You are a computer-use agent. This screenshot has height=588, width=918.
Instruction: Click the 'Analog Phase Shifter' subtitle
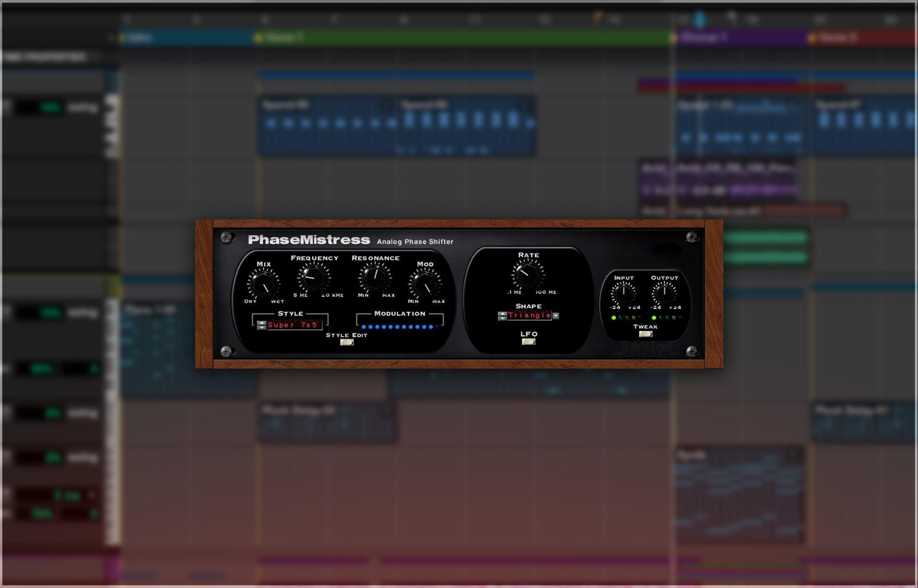pos(415,242)
